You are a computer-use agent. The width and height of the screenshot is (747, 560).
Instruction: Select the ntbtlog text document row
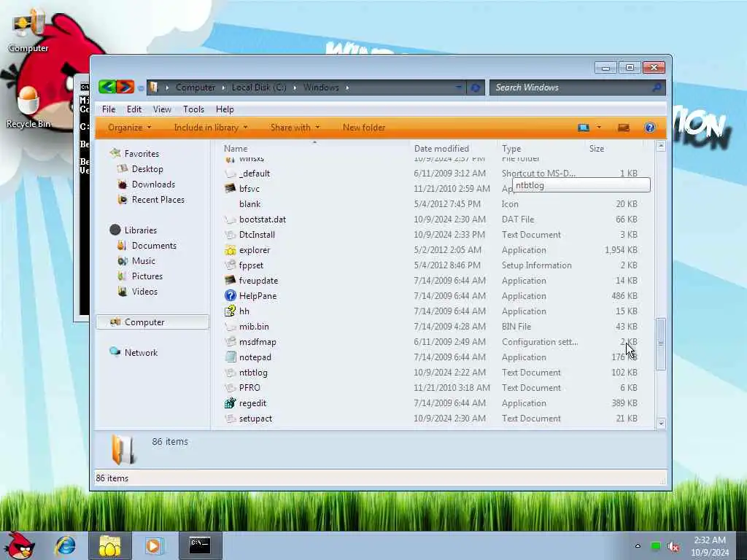pos(431,373)
